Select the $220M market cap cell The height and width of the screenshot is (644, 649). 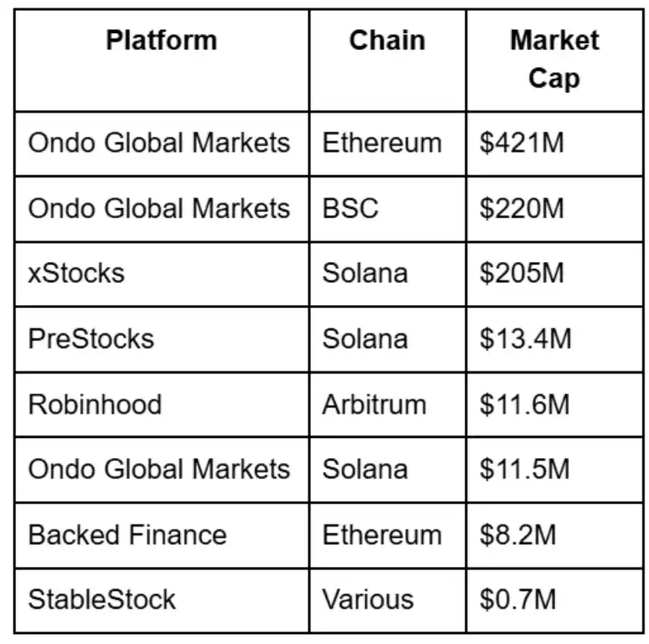point(521,208)
